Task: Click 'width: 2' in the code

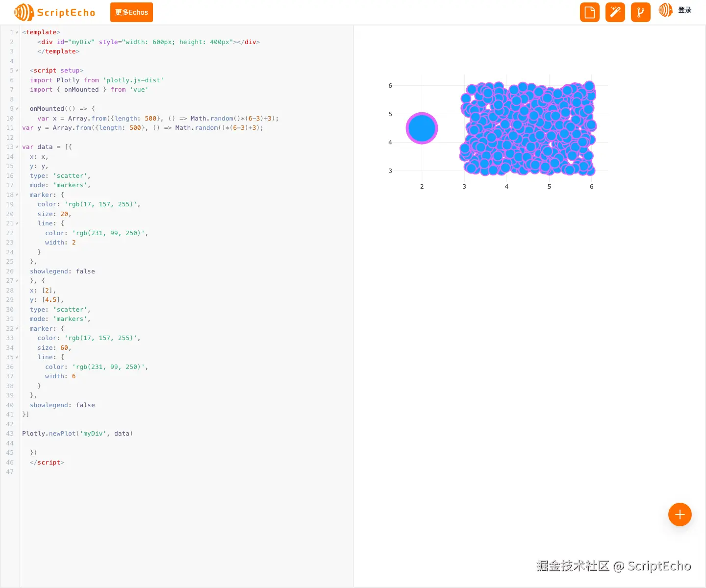Action: [x=60, y=243]
